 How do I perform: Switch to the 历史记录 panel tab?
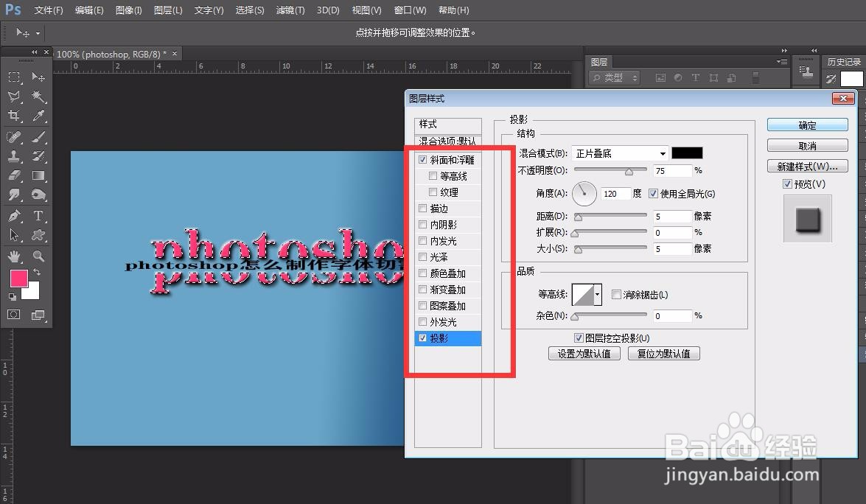844,62
